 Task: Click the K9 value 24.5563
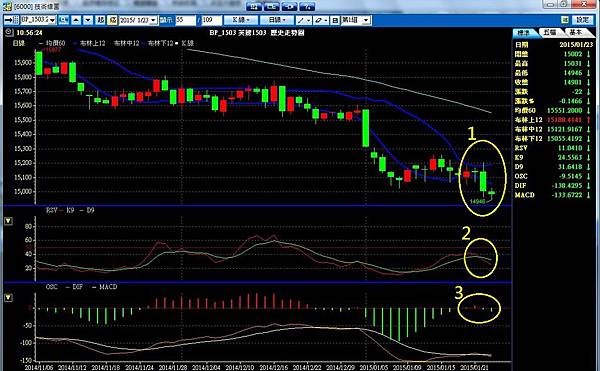(570, 158)
